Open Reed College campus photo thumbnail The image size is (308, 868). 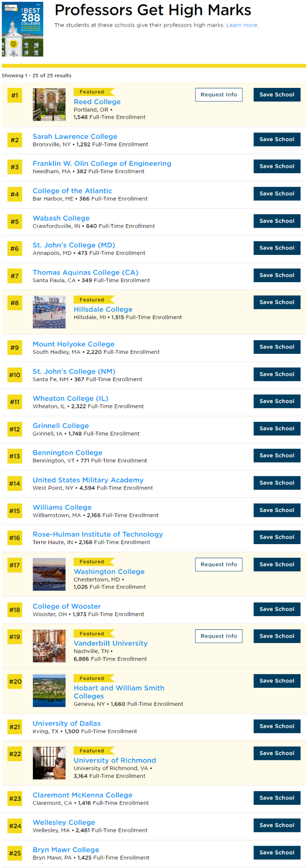[49, 105]
